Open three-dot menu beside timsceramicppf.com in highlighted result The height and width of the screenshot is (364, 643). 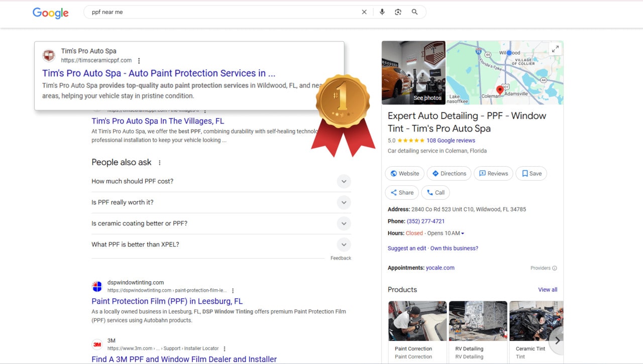[x=139, y=61]
